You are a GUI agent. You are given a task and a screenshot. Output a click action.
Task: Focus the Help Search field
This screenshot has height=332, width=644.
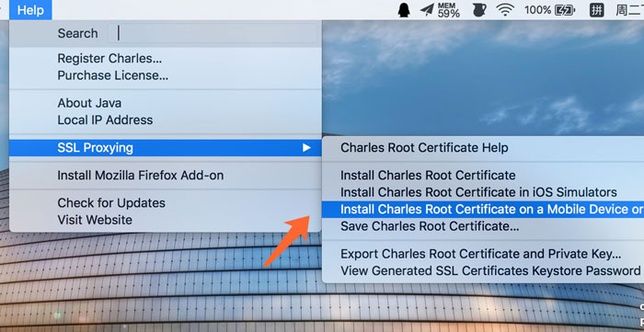click(x=213, y=33)
